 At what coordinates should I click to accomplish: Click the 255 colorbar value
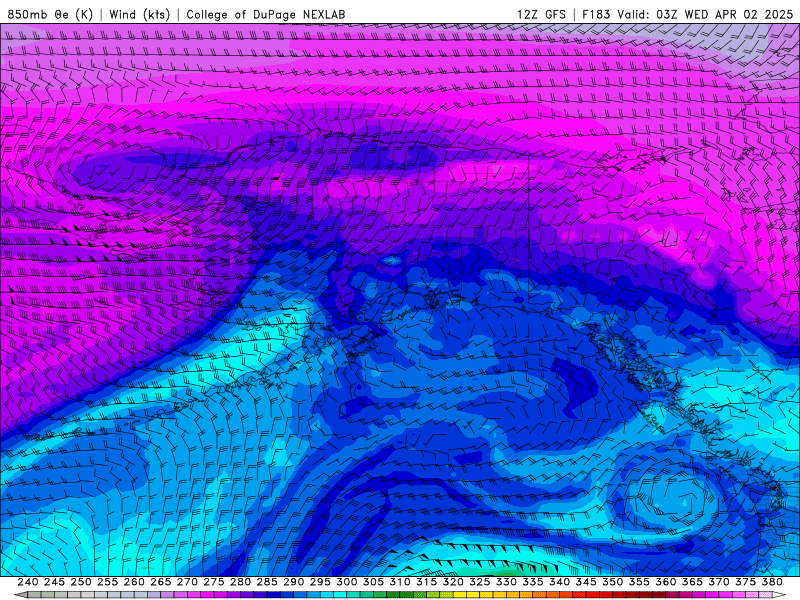(x=107, y=582)
